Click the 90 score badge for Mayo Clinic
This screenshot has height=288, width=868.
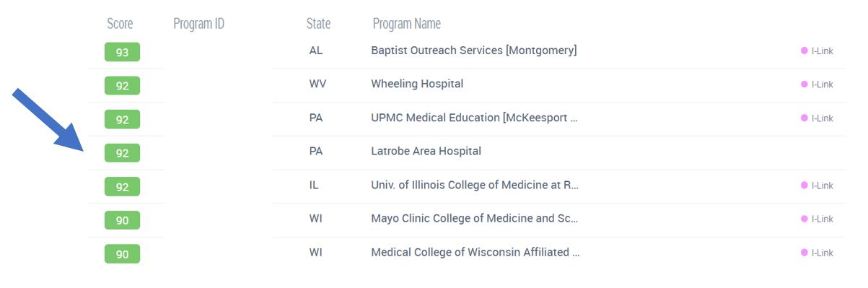[x=122, y=220]
